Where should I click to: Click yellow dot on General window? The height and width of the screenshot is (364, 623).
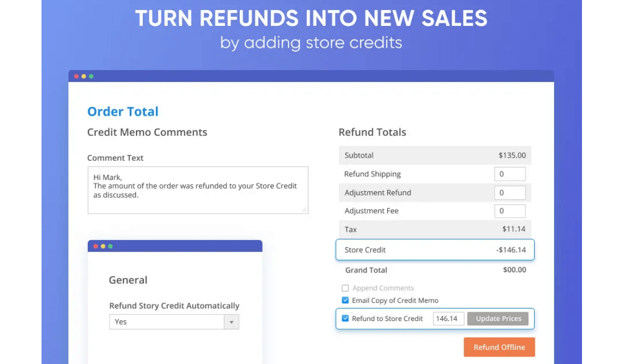tap(103, 246)
